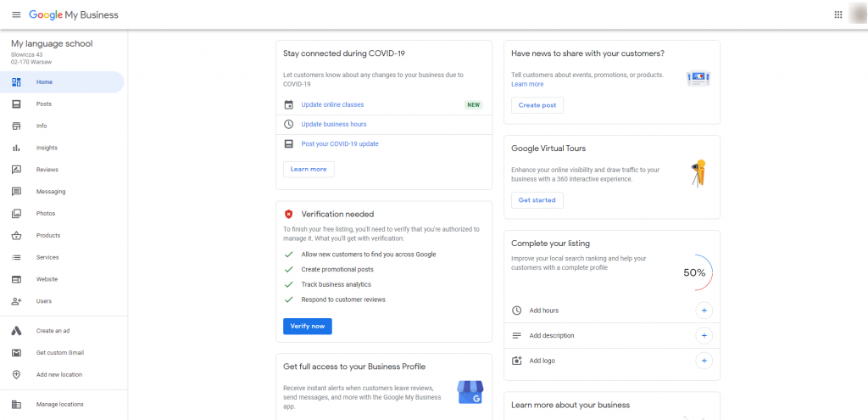Image resolution: width=868 pixels, height=420 pixels.
Task: Open Messaging from the sidebar
Action: click(x=51, y=192)
